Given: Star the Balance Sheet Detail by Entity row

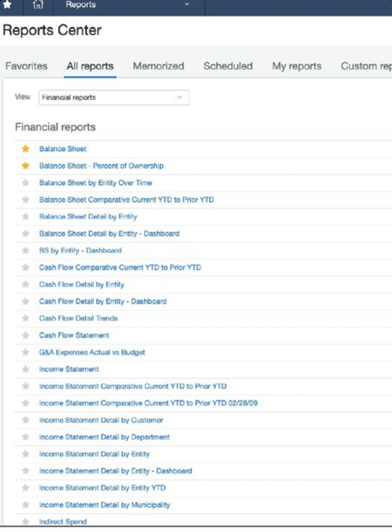Looking at the screenshot, I should 25,217.
